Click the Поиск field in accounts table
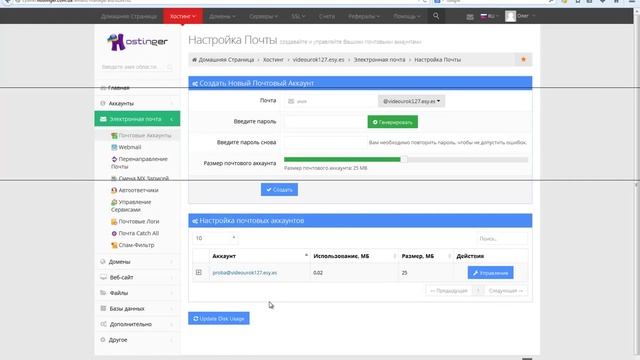Image resolution: width=640 pixels, height=360 pixels. pyautogui.click(x=502, y=238)
